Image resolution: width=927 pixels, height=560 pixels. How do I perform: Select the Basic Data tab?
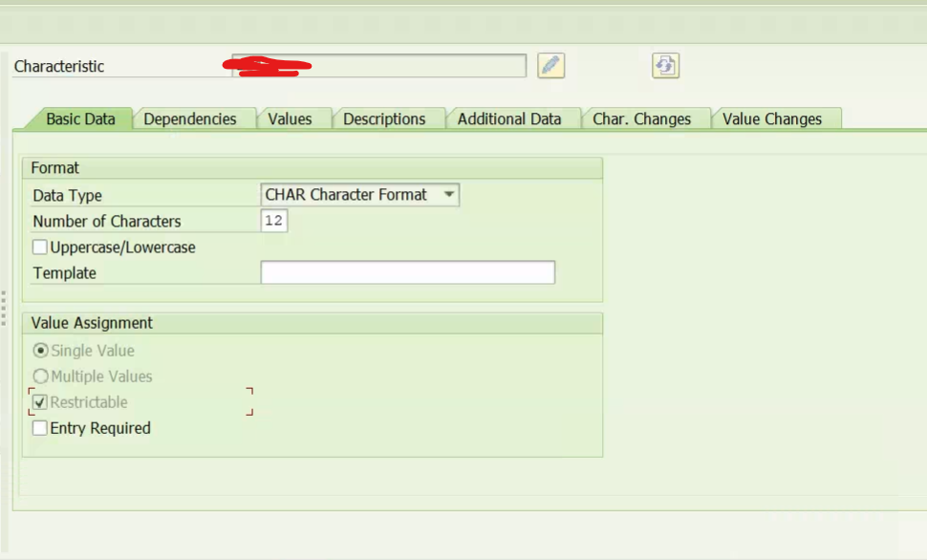pos(80,119)
